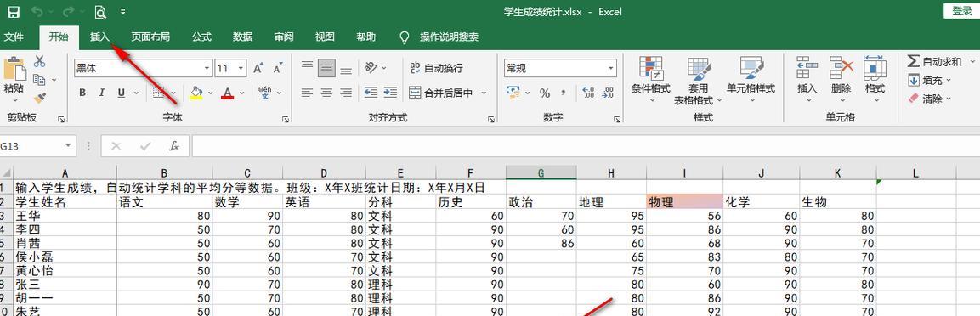The width and height of the screenshot is (980, 316).
Task: Click the Increase Indent icon
Action: (391, 93)
